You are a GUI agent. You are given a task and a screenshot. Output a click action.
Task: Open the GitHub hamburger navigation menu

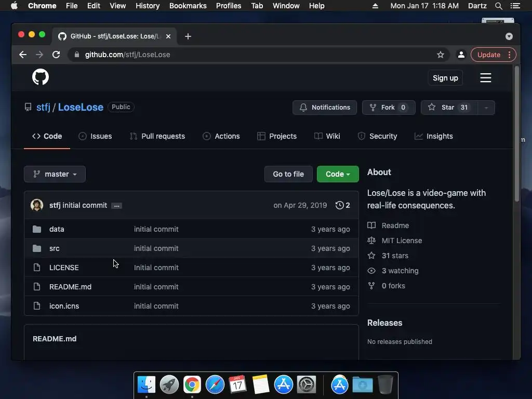tap(486, 78)
